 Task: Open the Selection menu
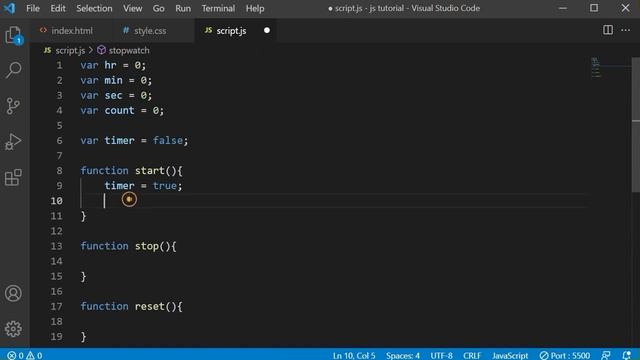[x=94, y=8]
